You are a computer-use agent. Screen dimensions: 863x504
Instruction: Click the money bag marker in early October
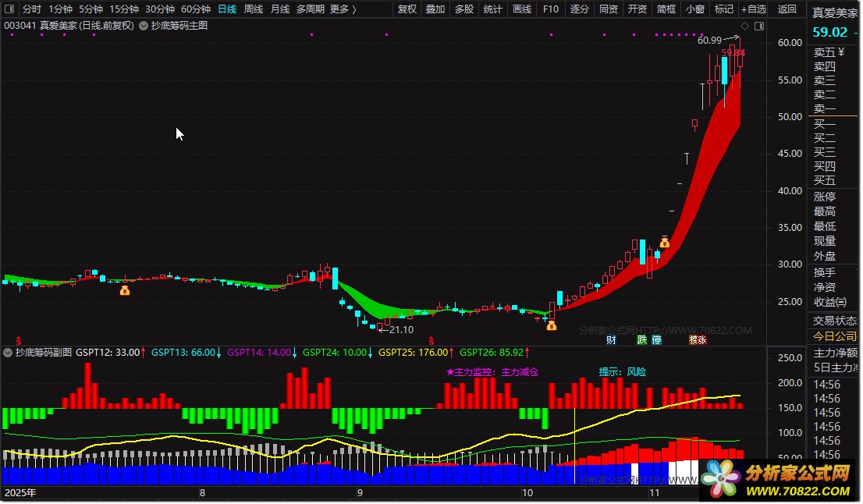551,325
